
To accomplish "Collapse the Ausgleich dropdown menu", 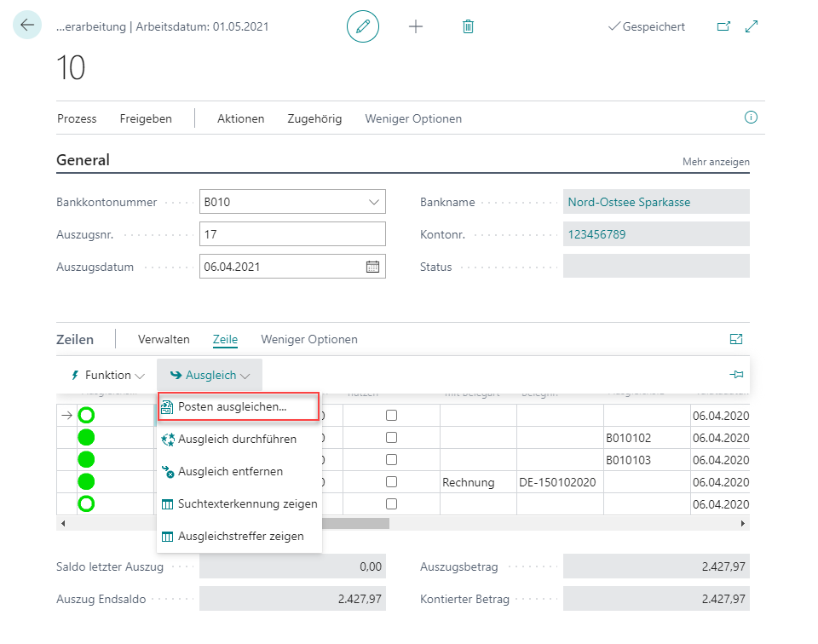I will pos(210,375).
